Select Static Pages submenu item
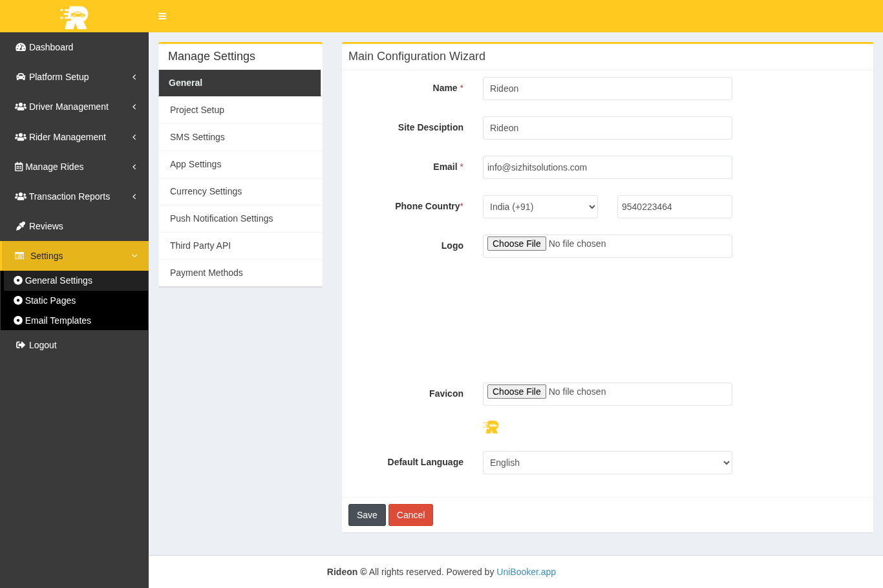The height and width of the screenshot is (588, 883). tap(50, 300)
